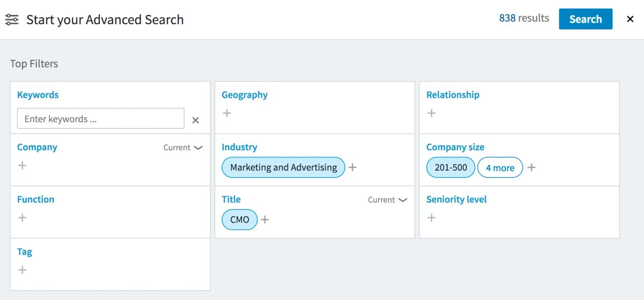The image size is (644, 300).
Task: Open the Company Current dropdown
Action: 183,148
